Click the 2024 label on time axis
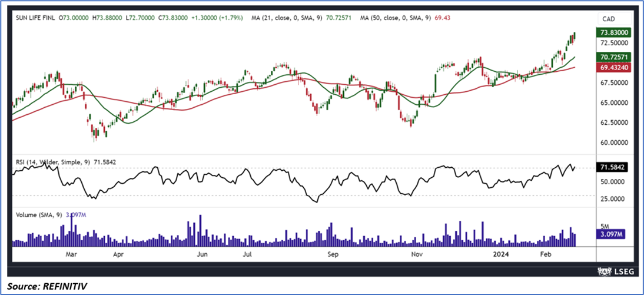Viewport: 644px width, 295px height. coord(502,254)
